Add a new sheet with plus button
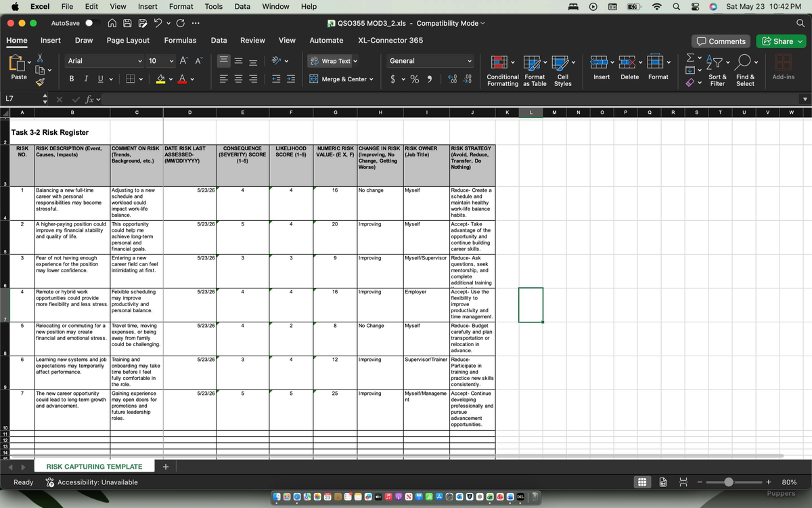The height and width of the screenshot is (508, 812). click(x=166, y=467)
